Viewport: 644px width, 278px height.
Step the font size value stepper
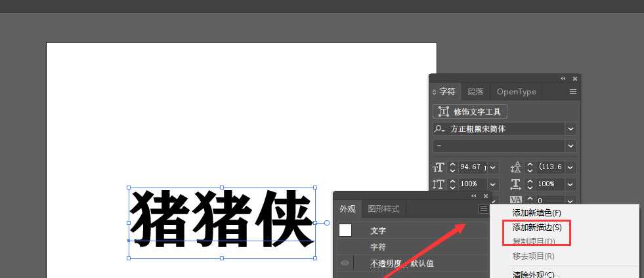[452, 167]
